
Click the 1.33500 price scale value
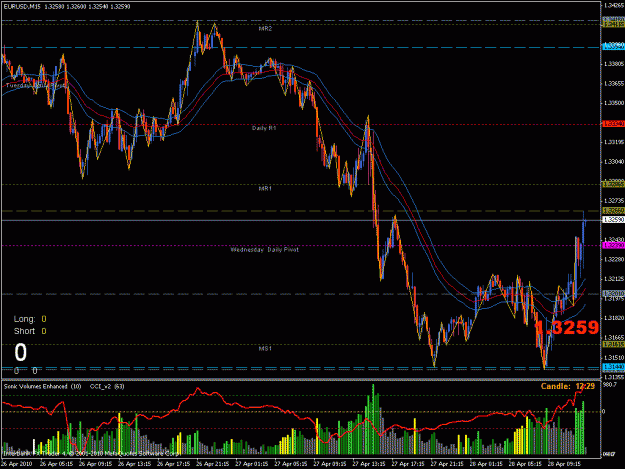(x=614, y=103)
